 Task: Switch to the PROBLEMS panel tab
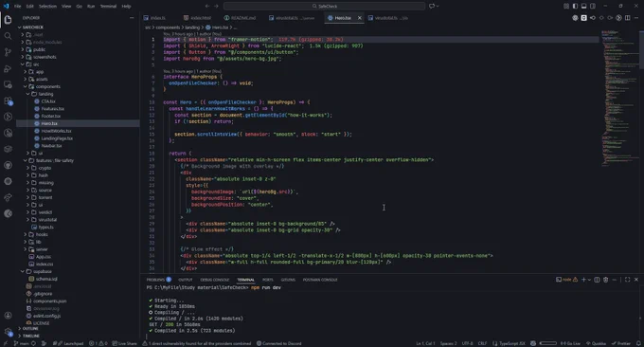click(x=158, y=280)
